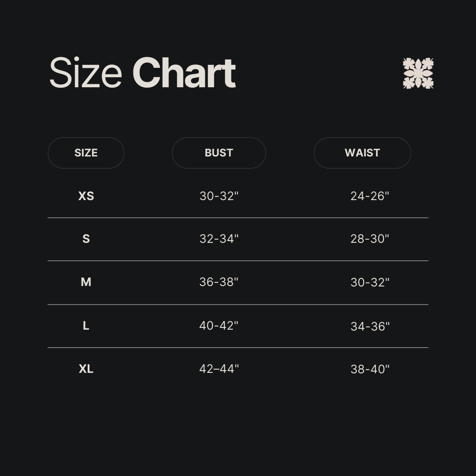
Task: Click the S waist measurement 28-30"
Action: [370, 239]
